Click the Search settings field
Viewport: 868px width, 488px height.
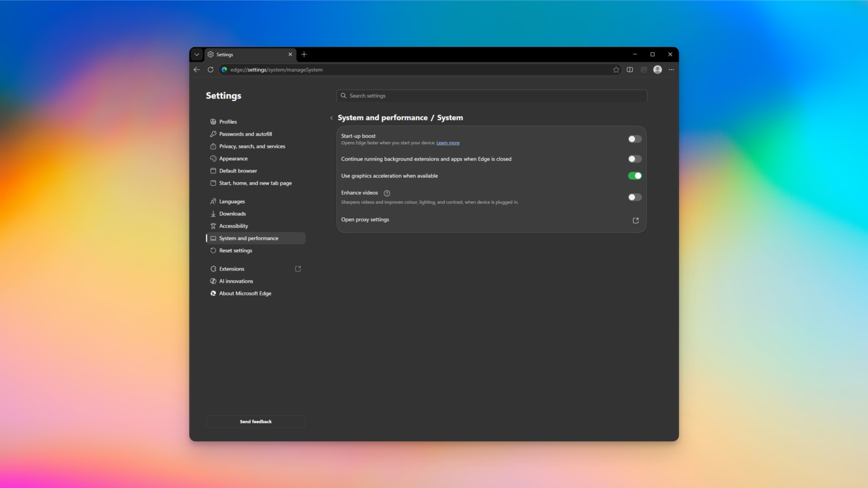pyautogui.click(x=492, y=96)
